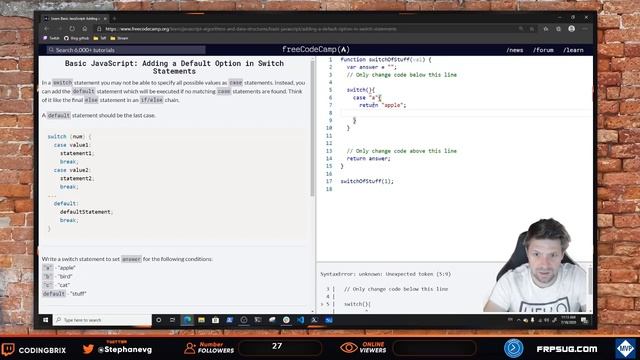Click the Type here to search box
This screenshot has height=360, width=640.
[x=102, y=320]
